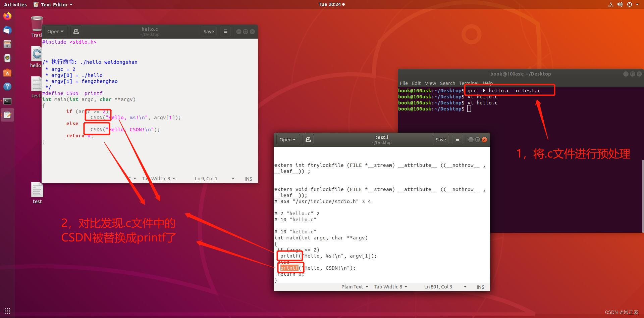Launch Thunderbird mail from the dock
This screenshot has height=318, width=644.
[x=7, y=30]
